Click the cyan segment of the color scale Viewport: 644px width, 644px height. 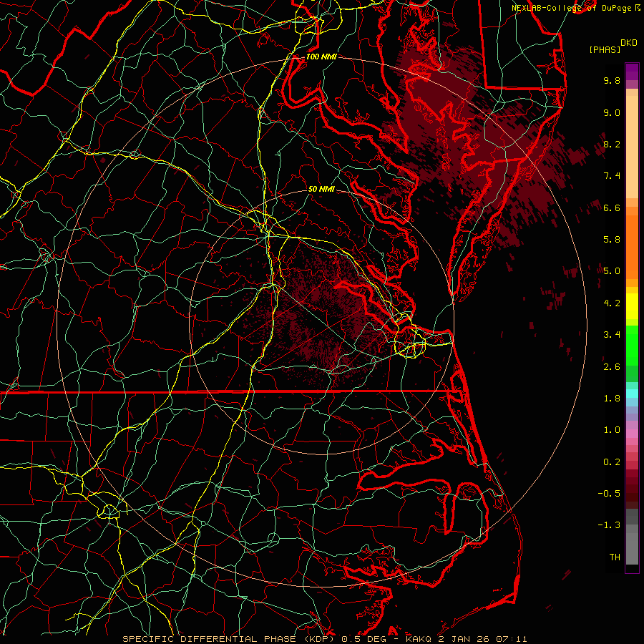[x=632, y=394]
